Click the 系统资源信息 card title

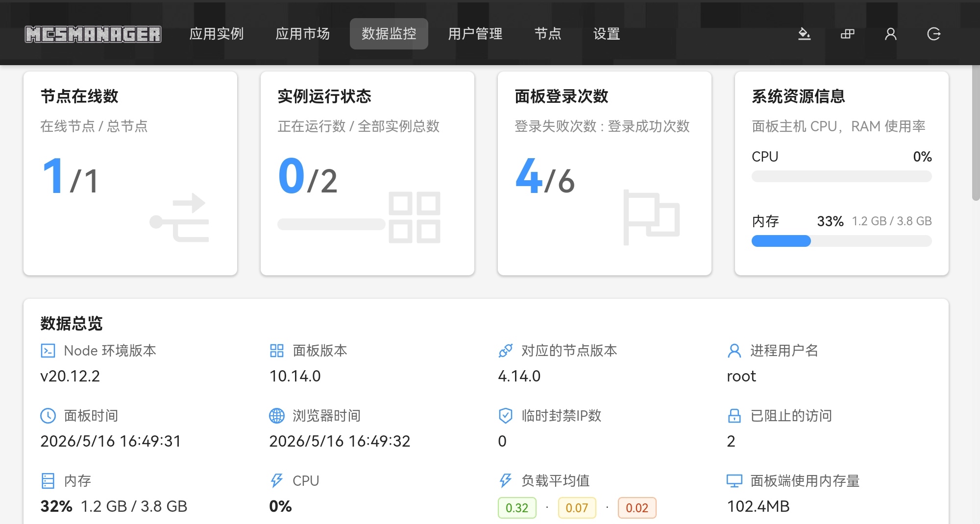click(x=799, y=96)
